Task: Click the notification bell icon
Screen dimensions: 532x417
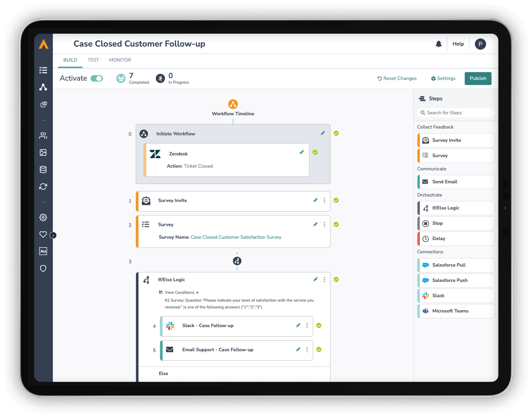Action: click(x=439, y=44)
